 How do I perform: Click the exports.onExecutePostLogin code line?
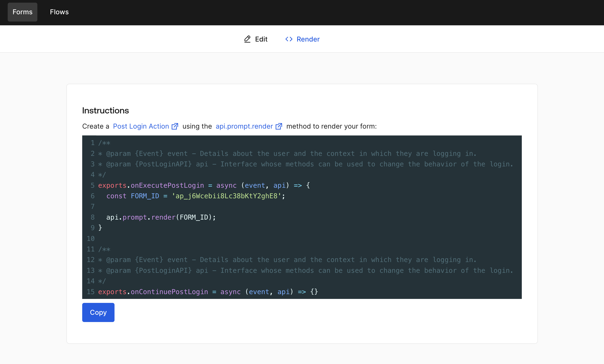(204, 185)
